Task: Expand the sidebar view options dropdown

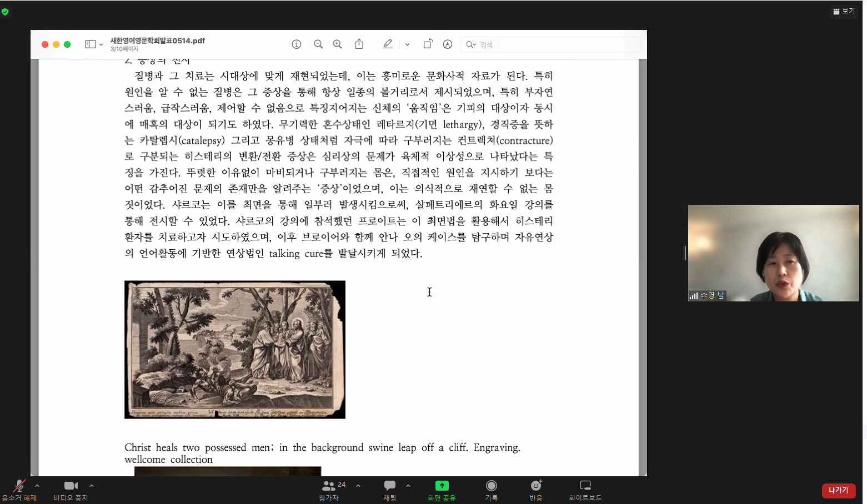Action: click(101, 44)
